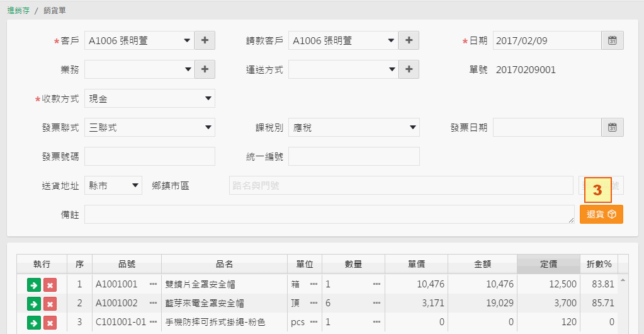Click the table scrollbar up arrow
644x334 pixels.
pyautogui.click(x=623, y=280)
